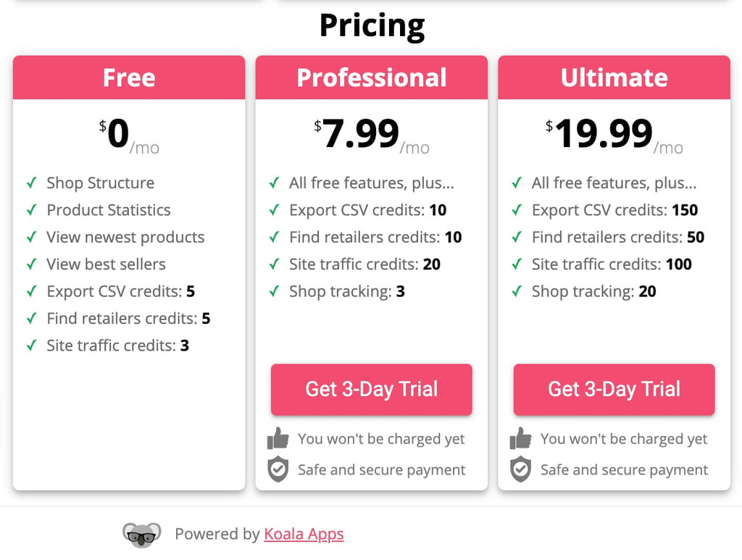Click the $19.99 per month price
Screen dimensions: 742x560
click(x=614, y=134)
